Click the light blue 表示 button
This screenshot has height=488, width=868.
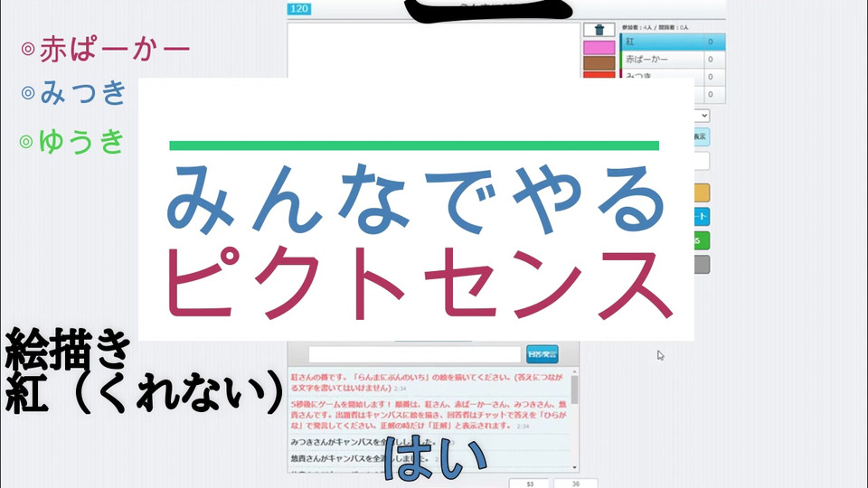coord(702,136)
